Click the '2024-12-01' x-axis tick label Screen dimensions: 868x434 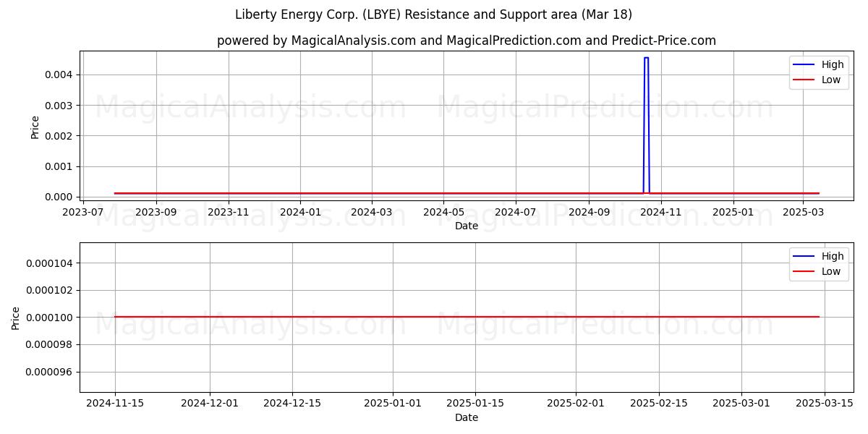[210, 404]
